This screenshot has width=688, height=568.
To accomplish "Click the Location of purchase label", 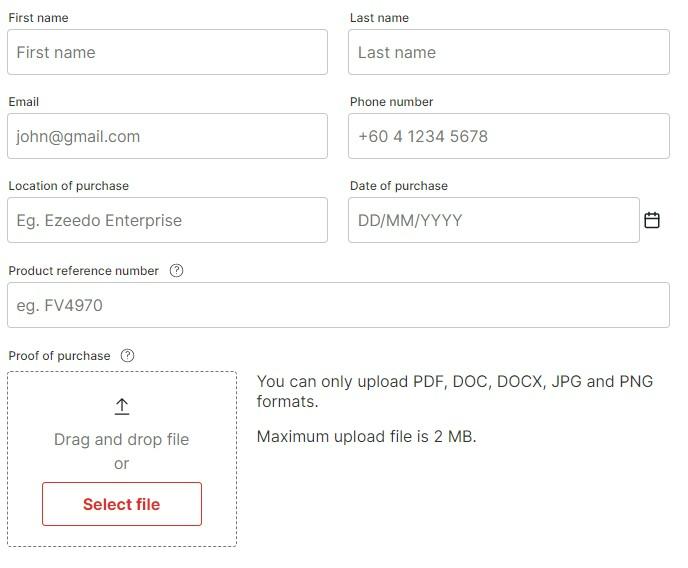I will 68,186.
